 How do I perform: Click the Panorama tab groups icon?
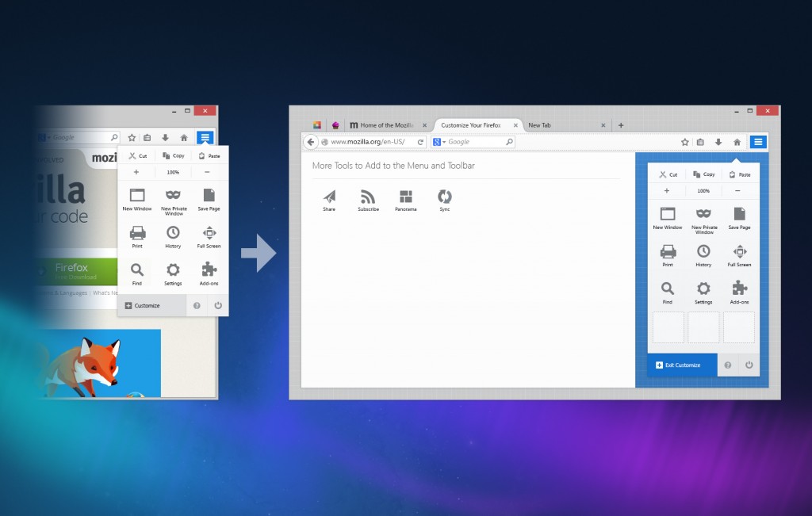coord(405,197)
